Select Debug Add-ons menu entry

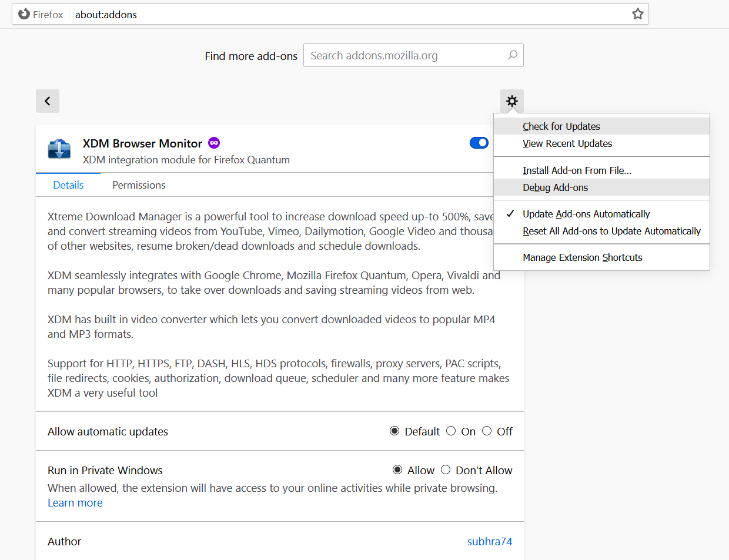tap(555, 187)
